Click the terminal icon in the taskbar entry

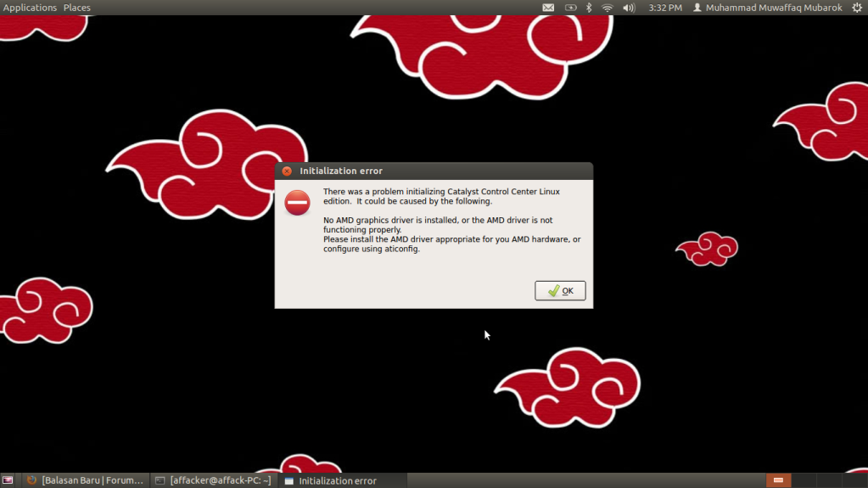pyautogui.click(x=160, y=481)
